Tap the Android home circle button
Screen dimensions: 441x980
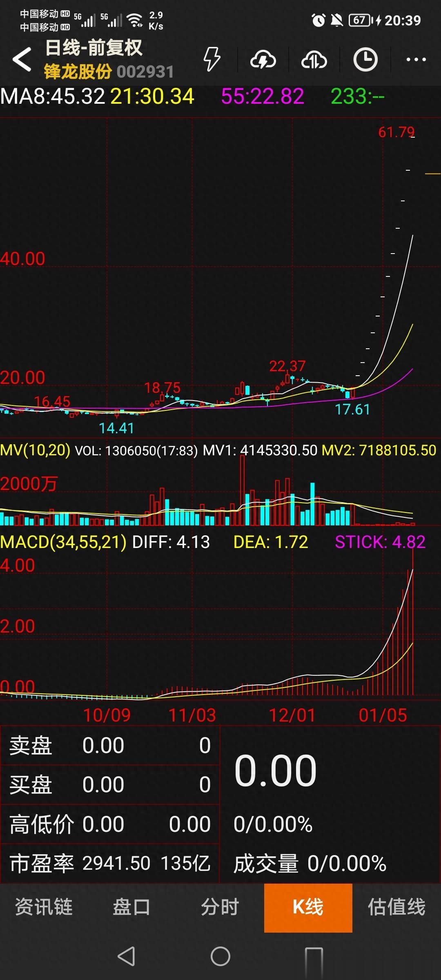[x=220, y=956]
